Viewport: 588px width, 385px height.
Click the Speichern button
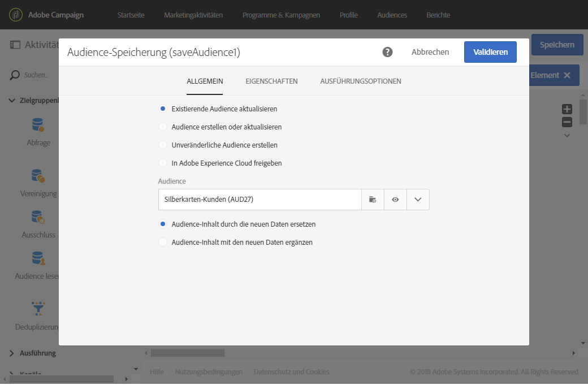click(x=557, y=45)
